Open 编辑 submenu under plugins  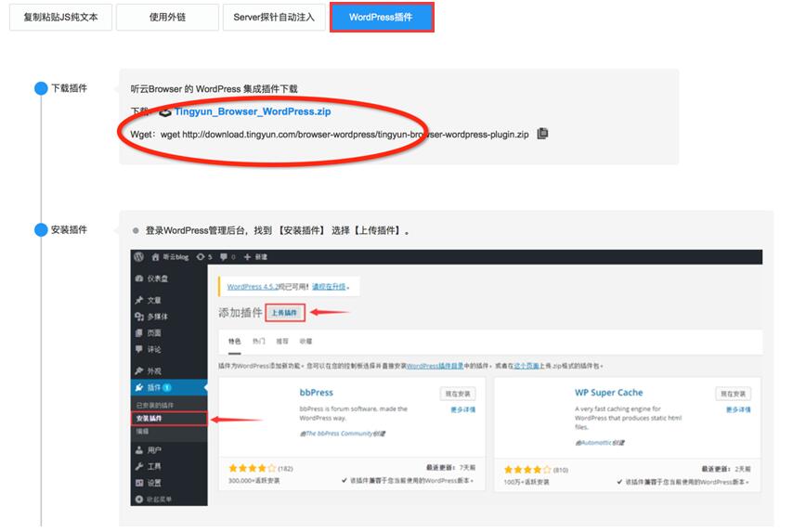pyautogui.click(x=142, y=432)
